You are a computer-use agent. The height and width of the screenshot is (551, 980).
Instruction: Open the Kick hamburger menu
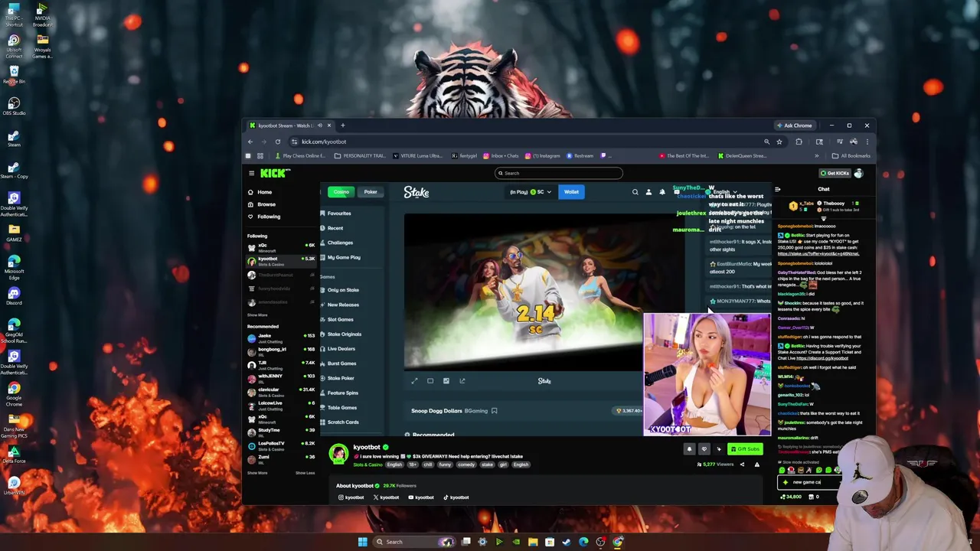tap(251, 174)
